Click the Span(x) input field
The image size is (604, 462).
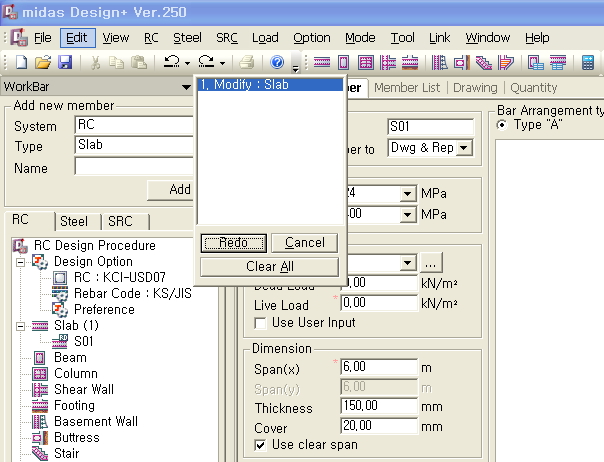[379, 367]
